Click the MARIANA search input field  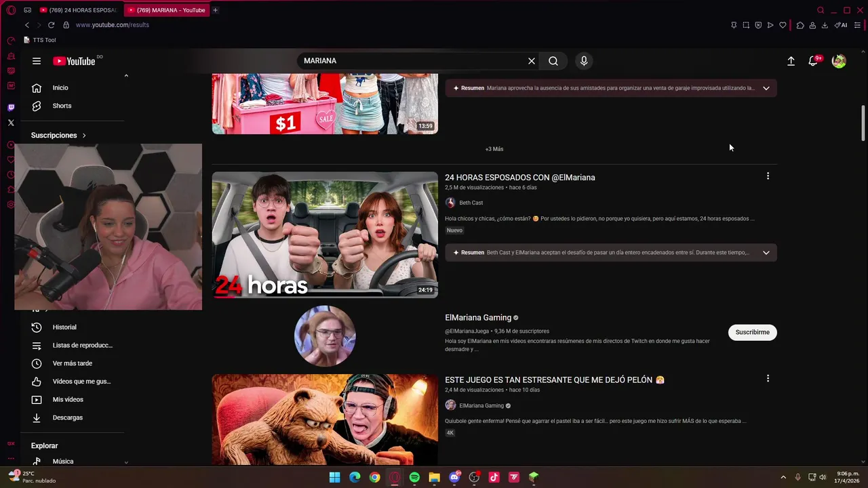pos(414,61)
